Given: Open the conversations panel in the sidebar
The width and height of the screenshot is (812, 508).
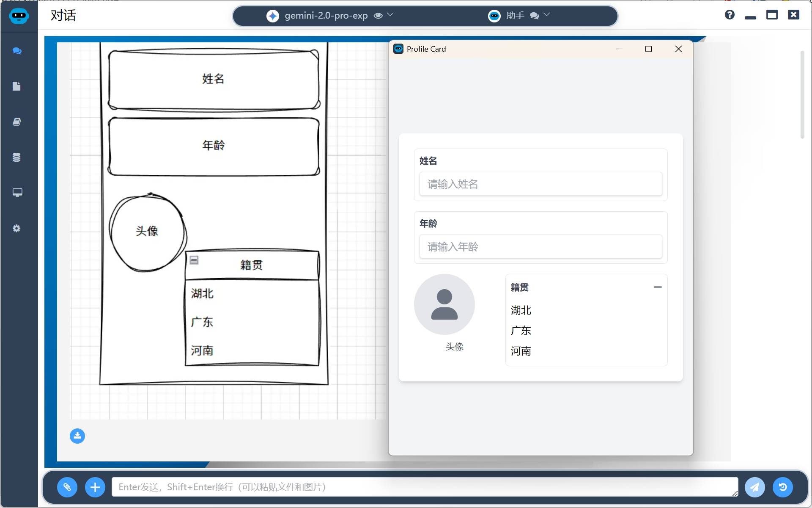Looking at the screenshot, I should pos(17,51).
